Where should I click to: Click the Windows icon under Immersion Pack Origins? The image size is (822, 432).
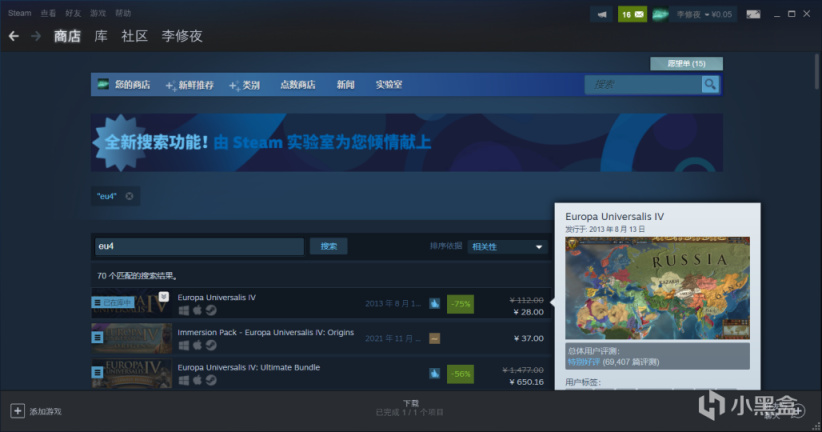(x=183, y=345)
